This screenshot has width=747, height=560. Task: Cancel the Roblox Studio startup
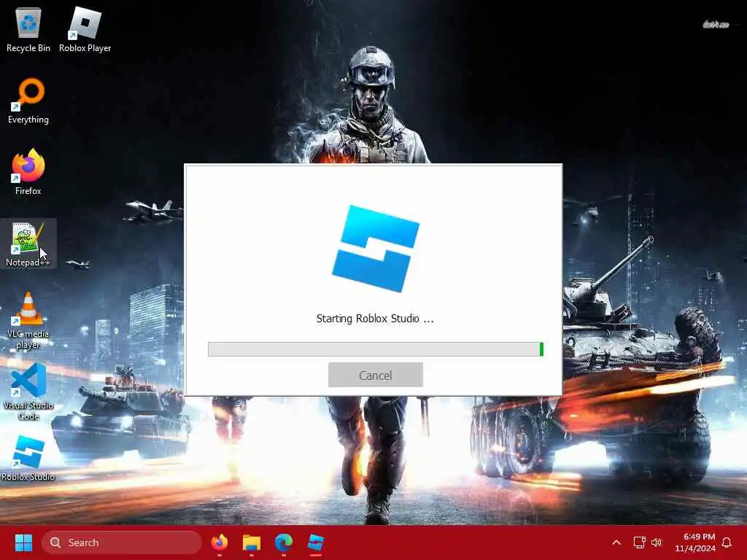[x=376, y=375]
